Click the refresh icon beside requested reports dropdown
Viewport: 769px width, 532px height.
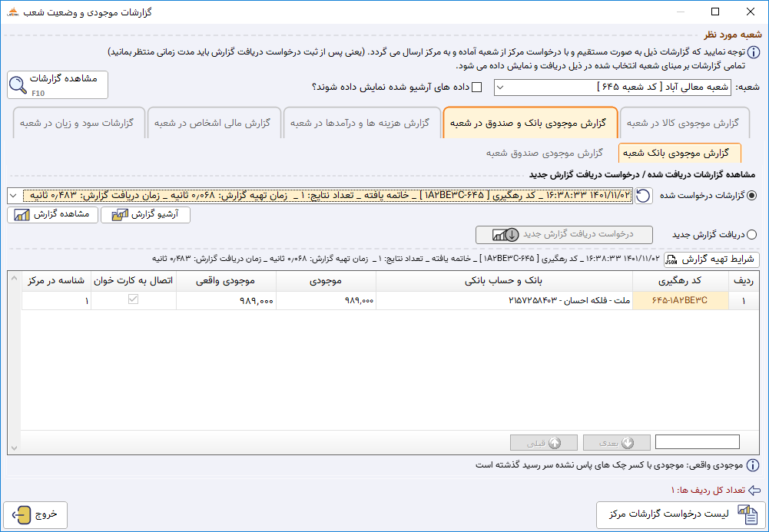(644, 196)
